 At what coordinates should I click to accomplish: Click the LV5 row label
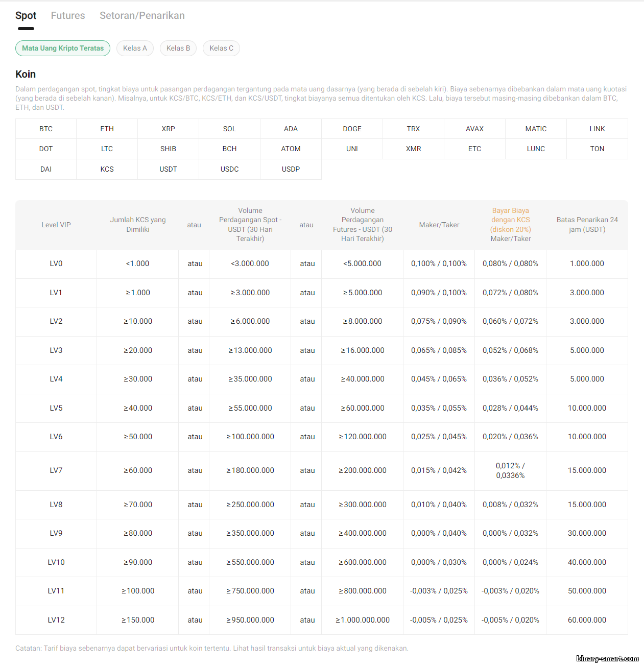[56, 408]
